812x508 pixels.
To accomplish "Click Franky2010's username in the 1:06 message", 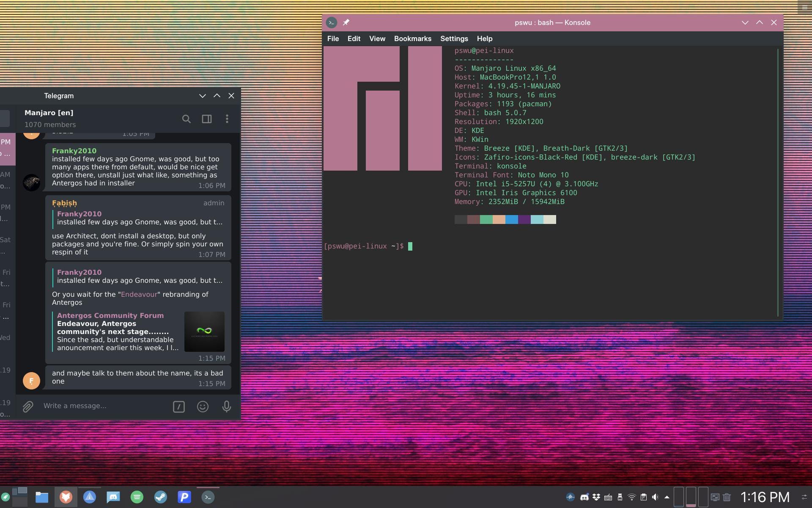I will 74,151.
